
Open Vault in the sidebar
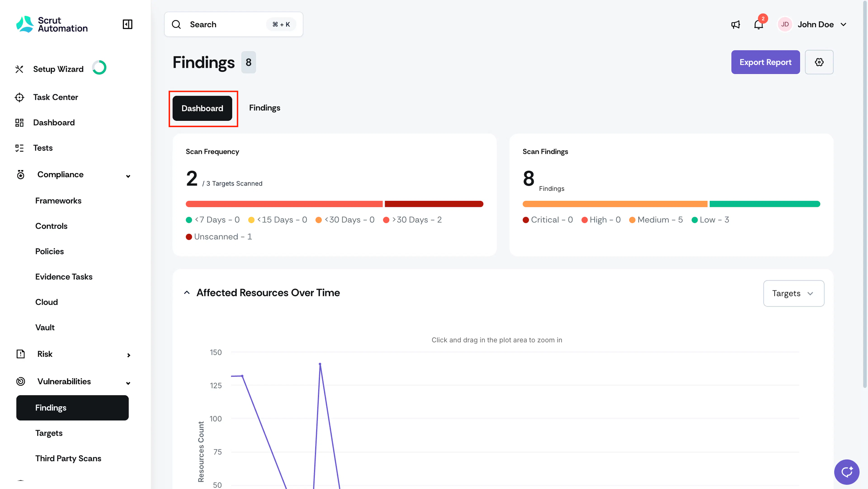click(x=45, y=327)
